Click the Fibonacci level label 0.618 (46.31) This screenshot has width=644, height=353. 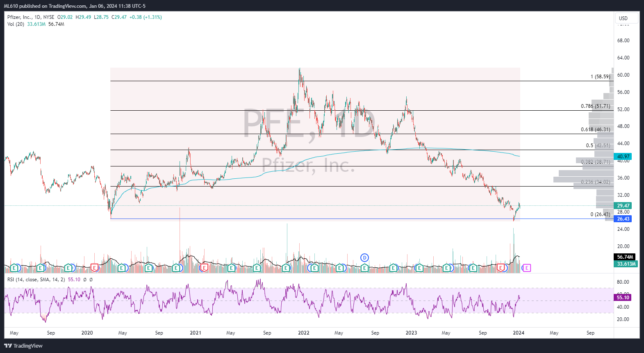pos(595,130)
